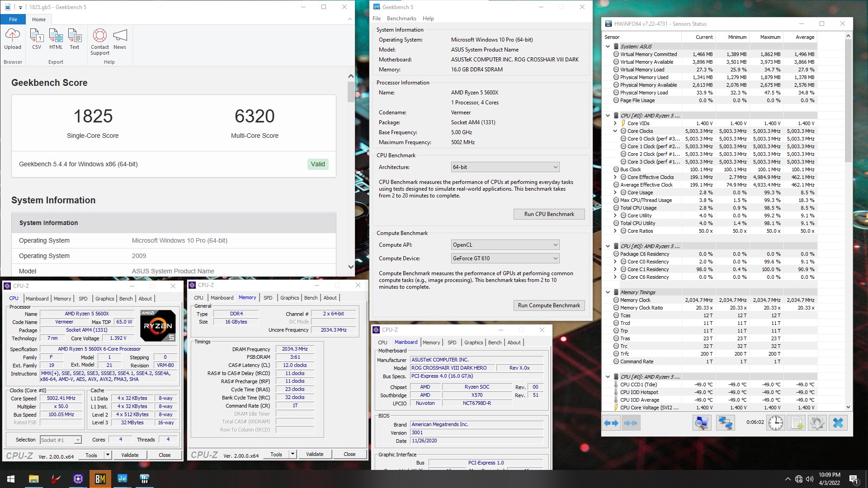Expand HWiNFO sensor layout with arrows icon

(611, 423)
